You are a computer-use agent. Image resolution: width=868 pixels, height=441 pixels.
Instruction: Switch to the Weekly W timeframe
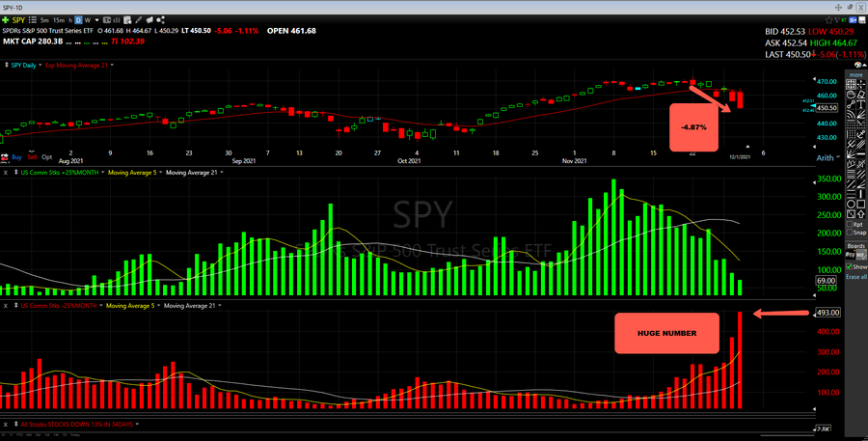pyautogui.click(x=88, y=20)
